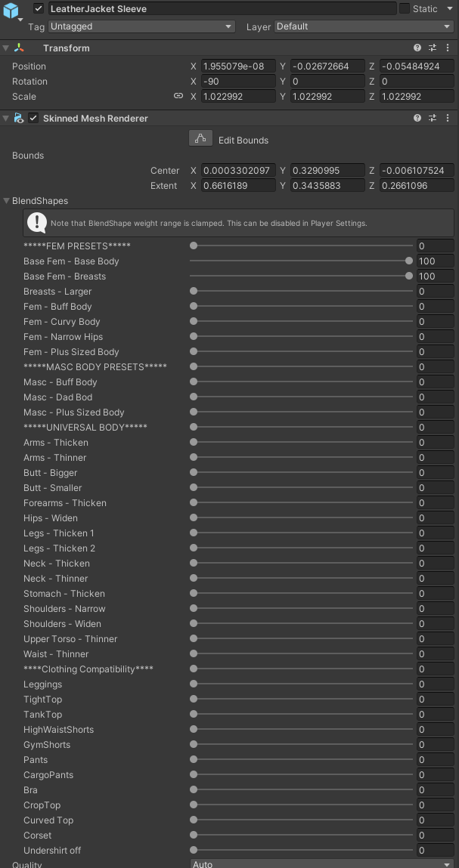Open Transform component three-dot menu
459x868 pixels.
tap(448, 48)
